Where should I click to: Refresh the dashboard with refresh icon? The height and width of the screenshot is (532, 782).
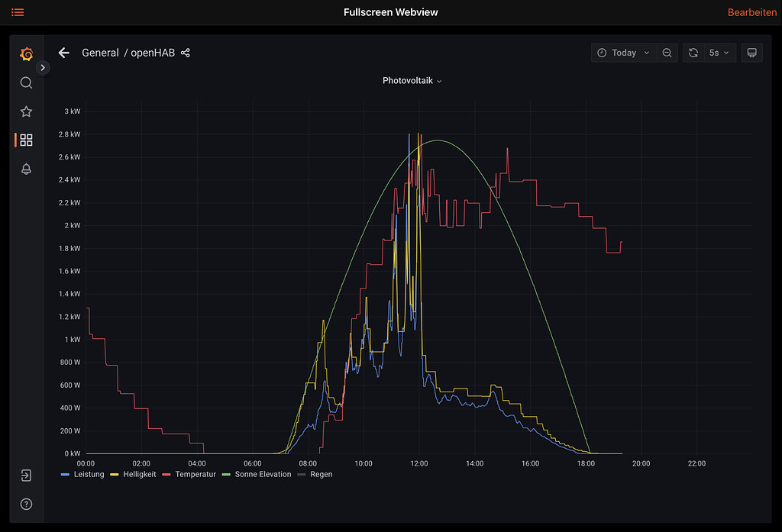(x=693, y=53)
